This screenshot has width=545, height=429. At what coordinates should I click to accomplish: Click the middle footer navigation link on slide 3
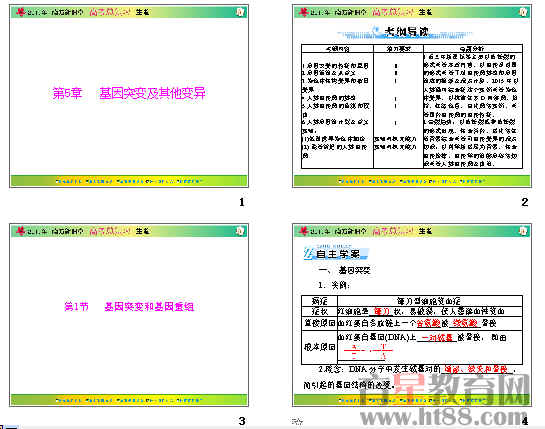[x=129, y=400]
